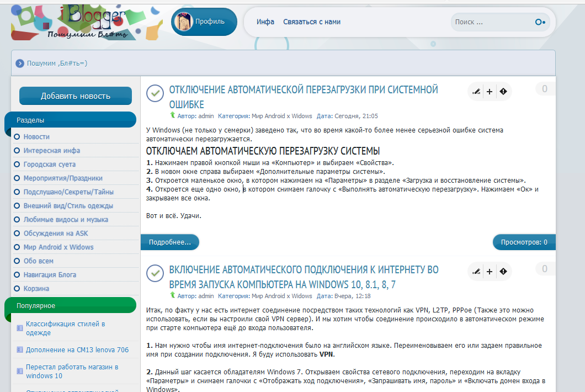Viewport: 585px width, 392px height.
Task: Click the diamond warning icon on first article
Action: pyautogui.click(x=503, y=92)
